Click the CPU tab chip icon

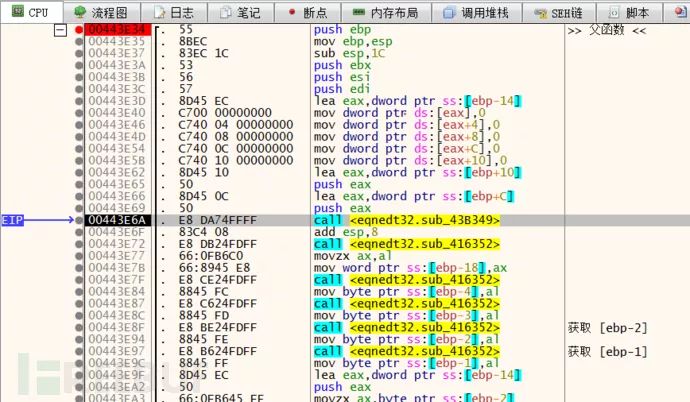tap(18, 11)
